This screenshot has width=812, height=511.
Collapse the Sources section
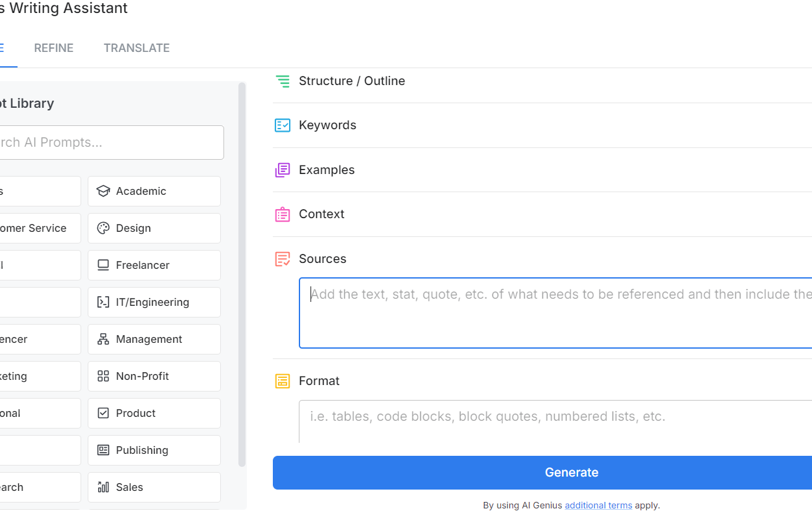(x=323, y=258)
